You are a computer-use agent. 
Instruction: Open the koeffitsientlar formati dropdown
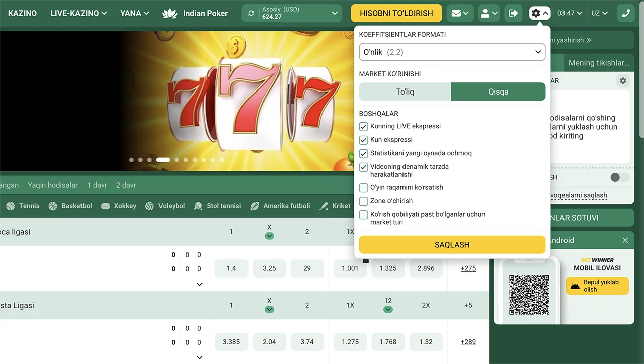coord(452,52)
